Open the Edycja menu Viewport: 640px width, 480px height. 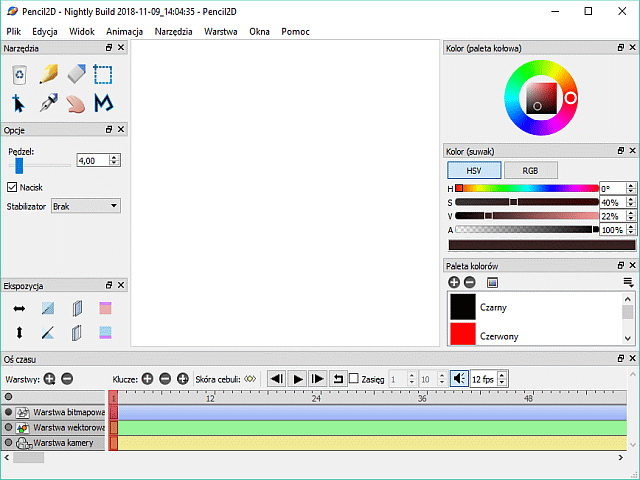tap(45, 31)
